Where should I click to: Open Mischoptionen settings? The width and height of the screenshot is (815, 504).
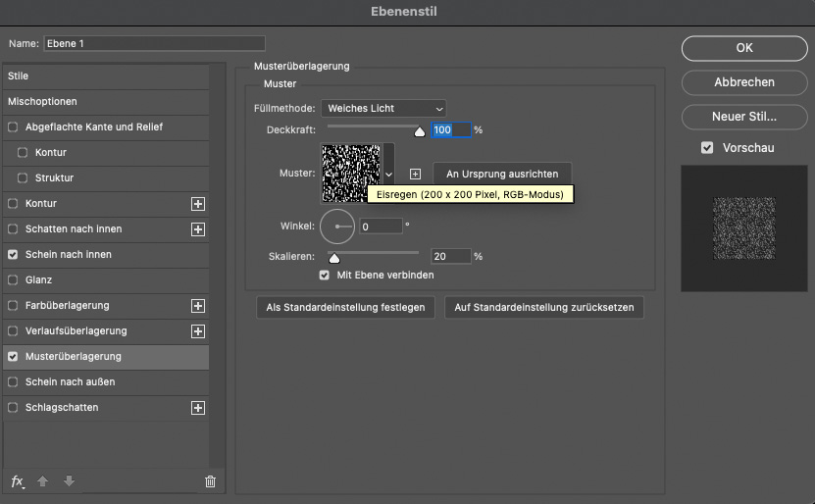tap(106, 101)
